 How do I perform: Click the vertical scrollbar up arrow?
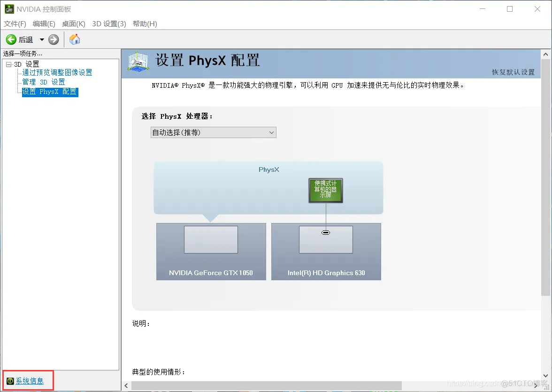click(545, 54)
